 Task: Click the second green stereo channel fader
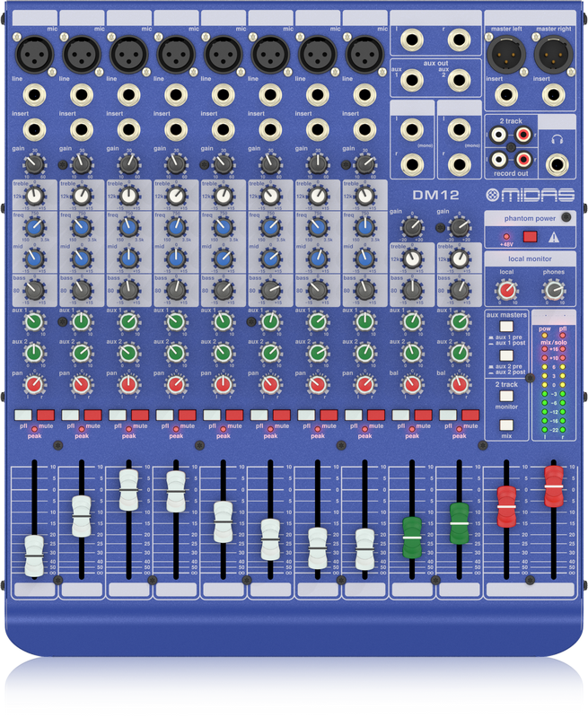click(460, 523)
